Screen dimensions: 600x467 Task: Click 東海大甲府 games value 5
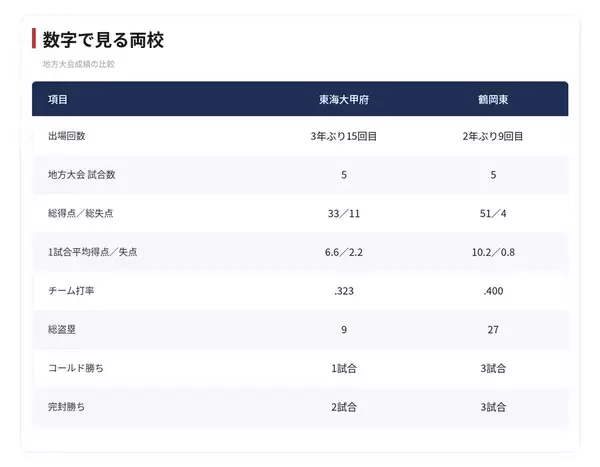click(344, 175)
